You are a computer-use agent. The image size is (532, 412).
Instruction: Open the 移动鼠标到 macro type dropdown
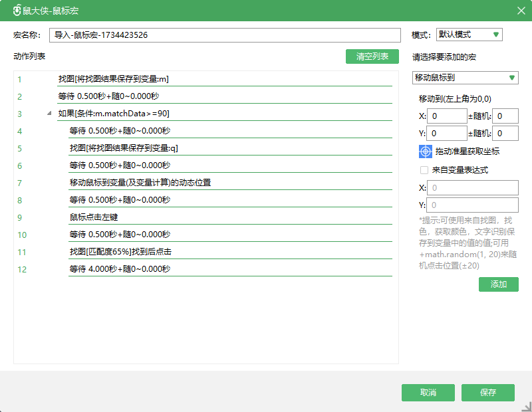[x=465, y=78]
